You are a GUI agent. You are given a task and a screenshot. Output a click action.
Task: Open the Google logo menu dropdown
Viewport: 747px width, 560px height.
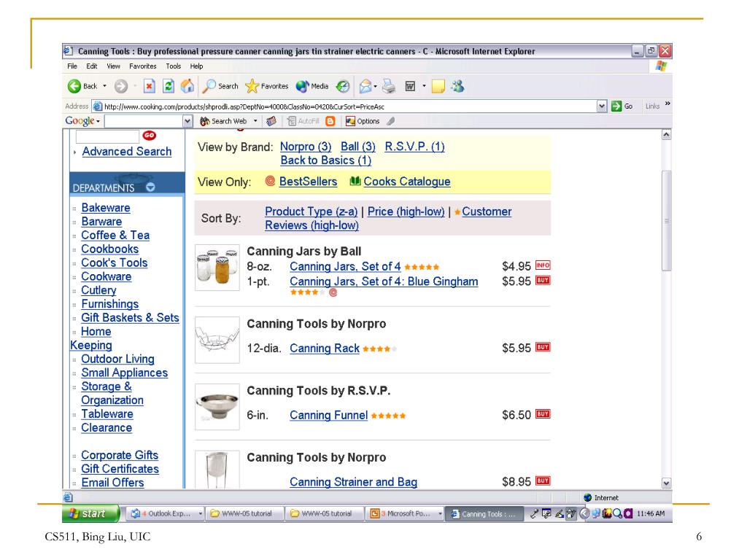pyautogui.click(x=98, y=122)
